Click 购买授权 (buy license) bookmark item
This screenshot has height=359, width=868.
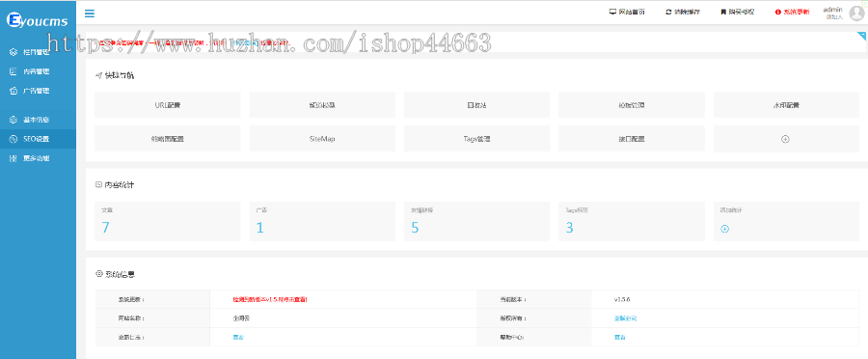pyautogui.click(x=737, y=12)
